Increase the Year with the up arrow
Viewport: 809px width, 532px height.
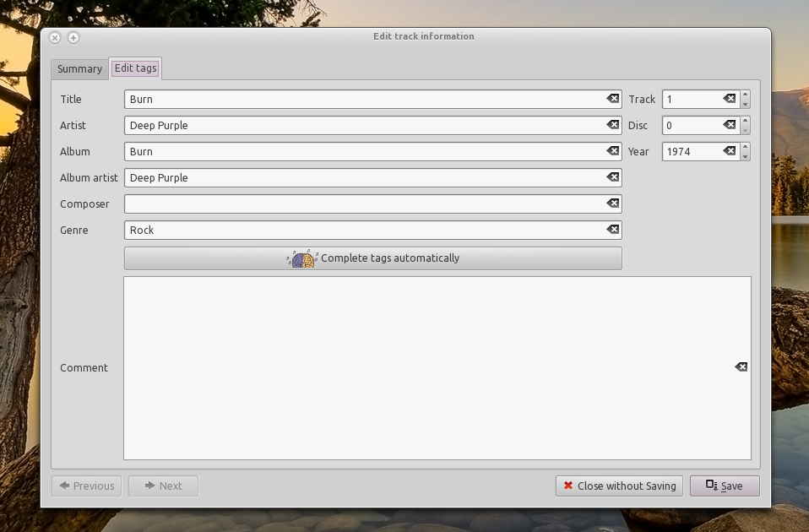(745, 147)
